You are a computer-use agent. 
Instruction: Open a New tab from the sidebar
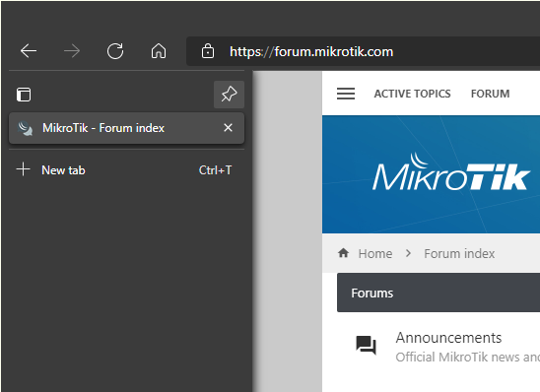(126, 170)
